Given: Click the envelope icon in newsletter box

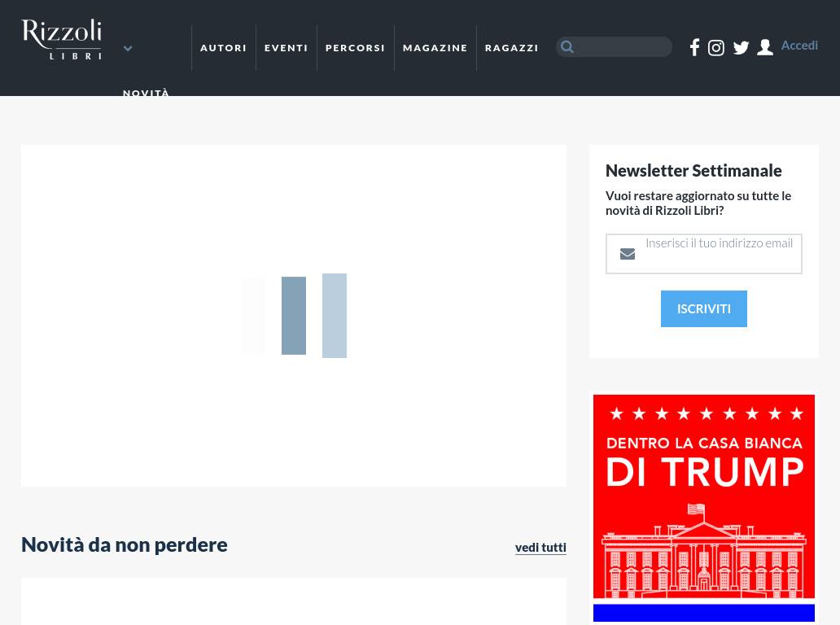Looking at the screenshot, I should pos(628,254).
